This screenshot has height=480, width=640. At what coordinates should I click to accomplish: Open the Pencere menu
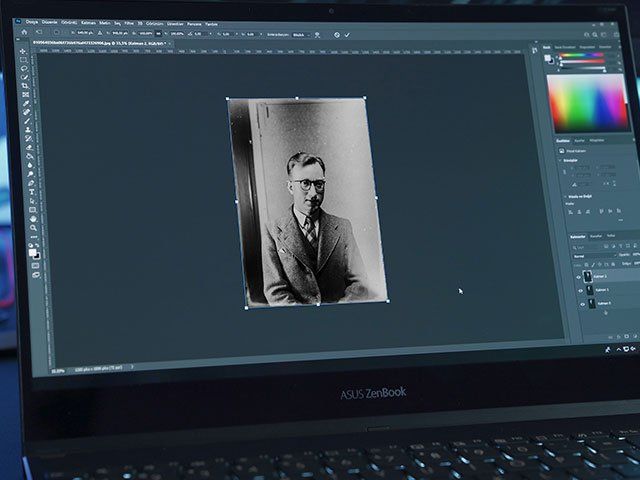click(194, 24)
